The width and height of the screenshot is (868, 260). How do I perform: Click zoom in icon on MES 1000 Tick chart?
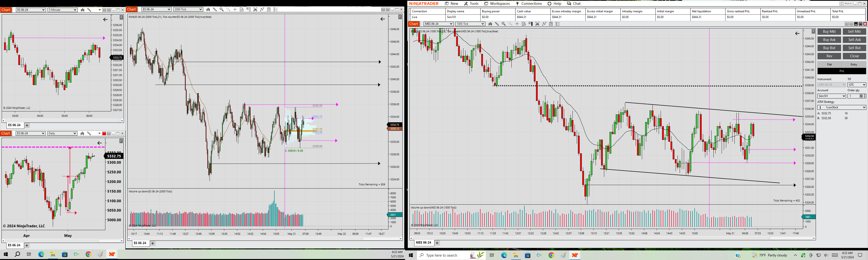pyautogui.click(x=503, y=24)
